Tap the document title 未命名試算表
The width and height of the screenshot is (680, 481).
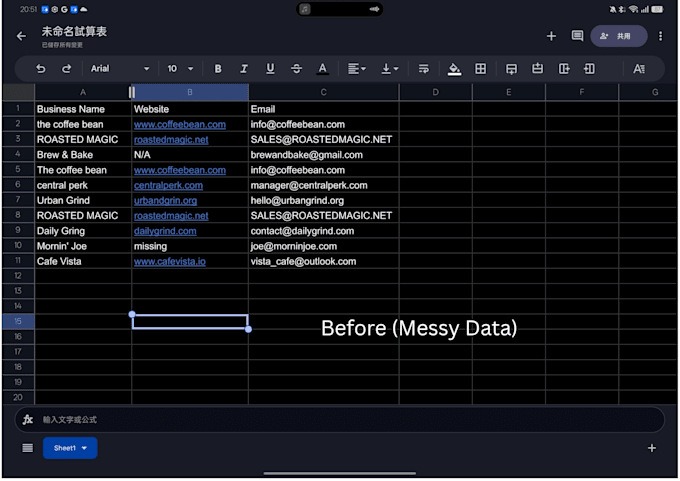click(74, 32)
